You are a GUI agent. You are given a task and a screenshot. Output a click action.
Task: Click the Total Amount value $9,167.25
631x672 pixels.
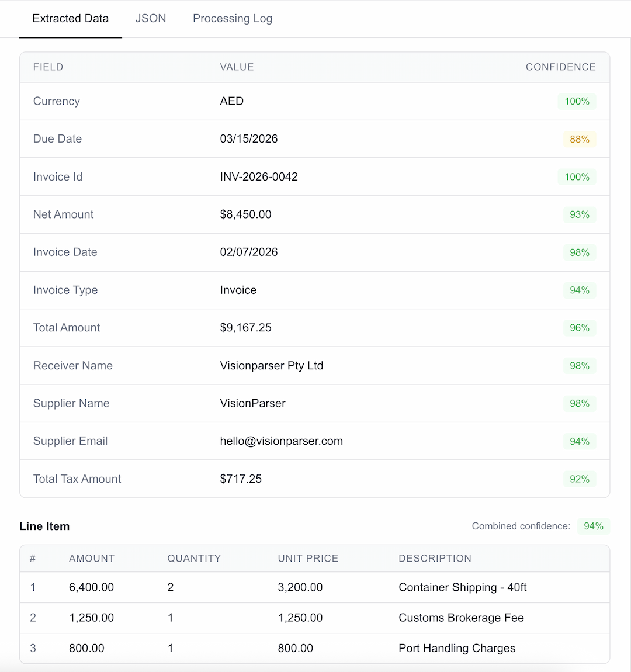pos(245,328)
